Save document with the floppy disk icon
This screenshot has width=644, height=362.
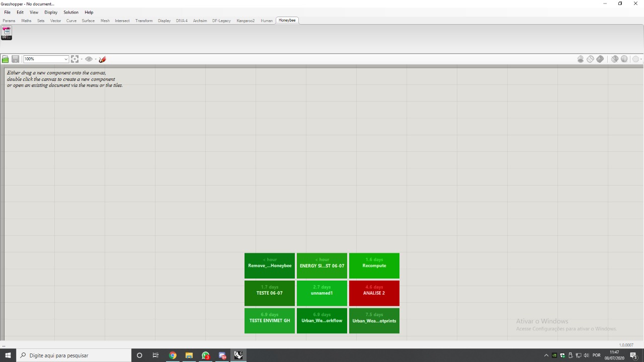pos(15,59)
